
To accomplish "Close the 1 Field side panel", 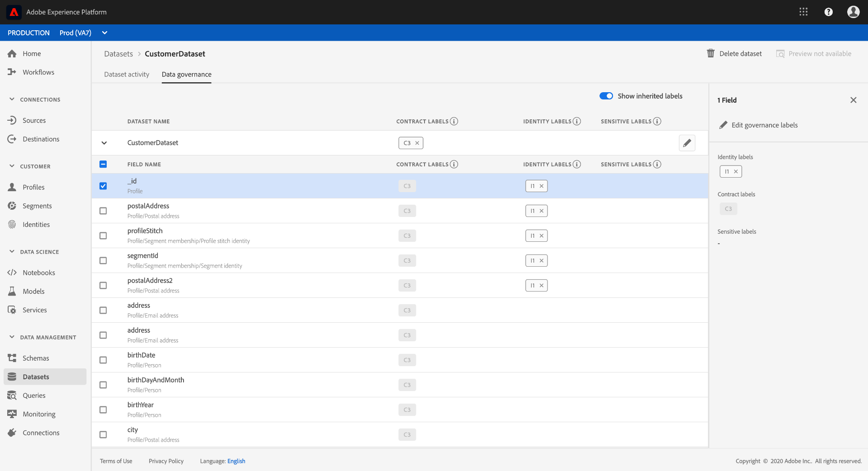I will pyautogui.click(x=853, y=100).
